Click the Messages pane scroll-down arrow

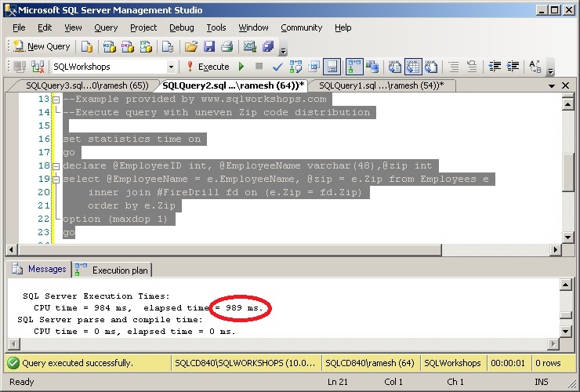[566, 332]
